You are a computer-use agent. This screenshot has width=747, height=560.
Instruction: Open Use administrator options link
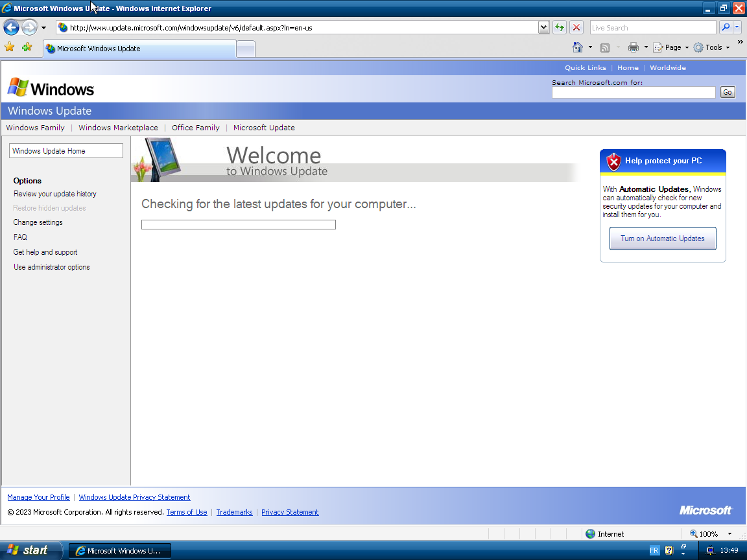click(51, 267)
